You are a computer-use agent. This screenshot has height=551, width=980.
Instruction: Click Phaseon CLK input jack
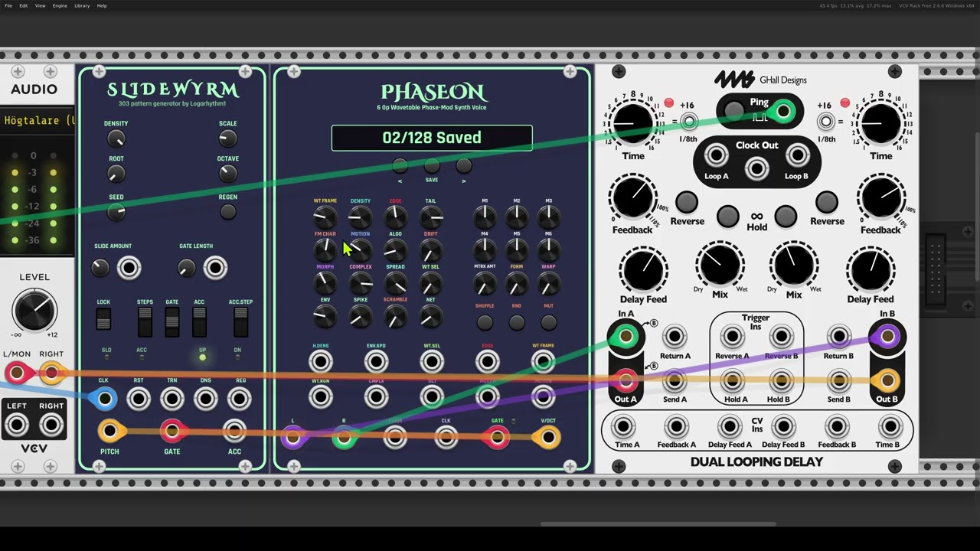(446, 438)
